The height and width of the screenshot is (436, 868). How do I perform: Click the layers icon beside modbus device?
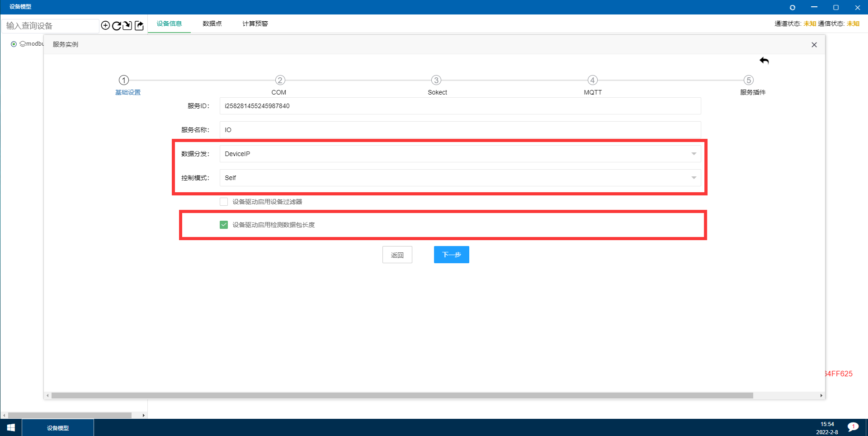pyautogui.click(x=23, y=44)
